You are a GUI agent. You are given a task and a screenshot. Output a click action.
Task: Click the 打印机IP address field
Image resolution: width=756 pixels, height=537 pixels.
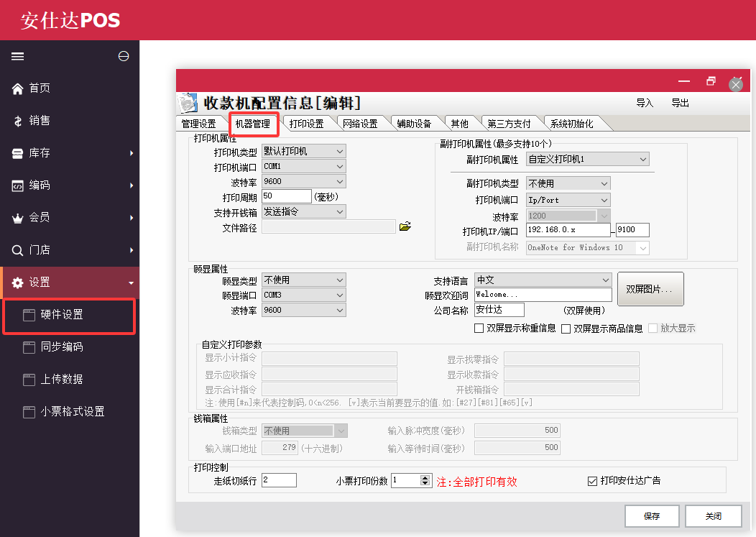point(568,229)
